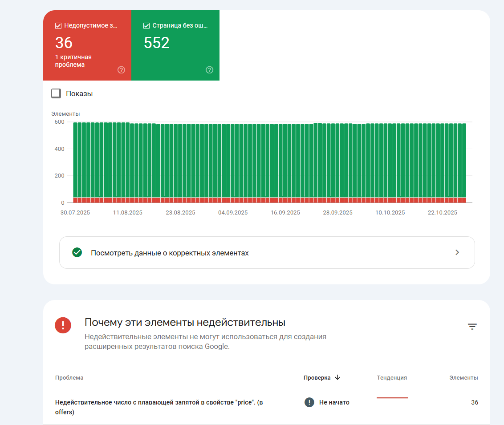The image size is (504, 425).
Task: Click the 04.09.2025 date axis label
Action: [x=233, y=213]
